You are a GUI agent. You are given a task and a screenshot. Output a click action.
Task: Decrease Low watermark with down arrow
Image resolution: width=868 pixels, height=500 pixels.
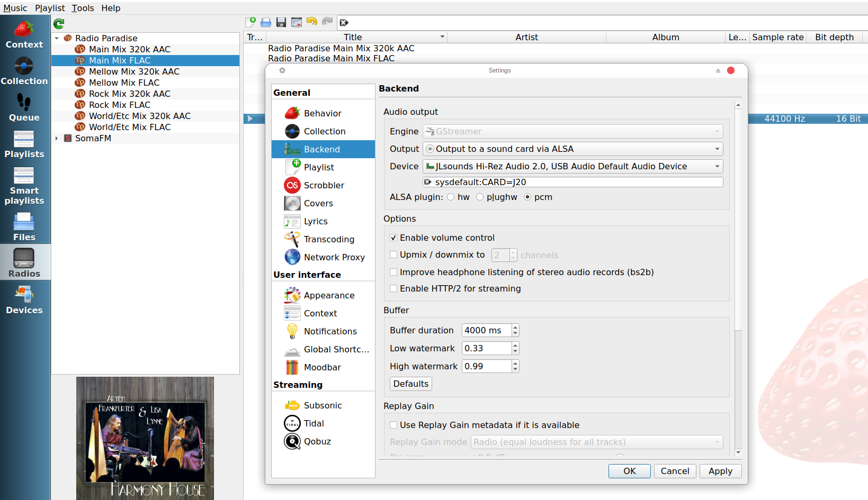(515, 351)
